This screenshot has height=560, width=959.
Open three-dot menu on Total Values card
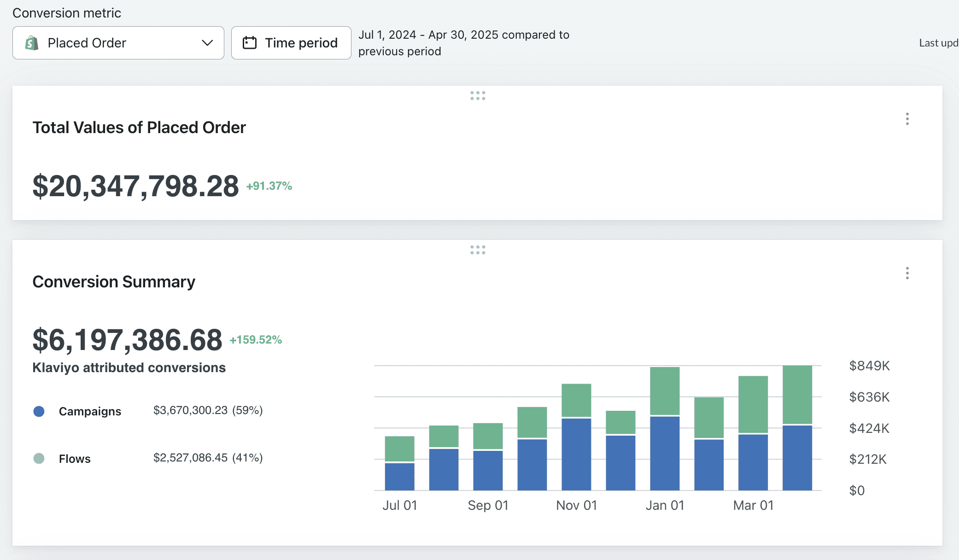907,119
